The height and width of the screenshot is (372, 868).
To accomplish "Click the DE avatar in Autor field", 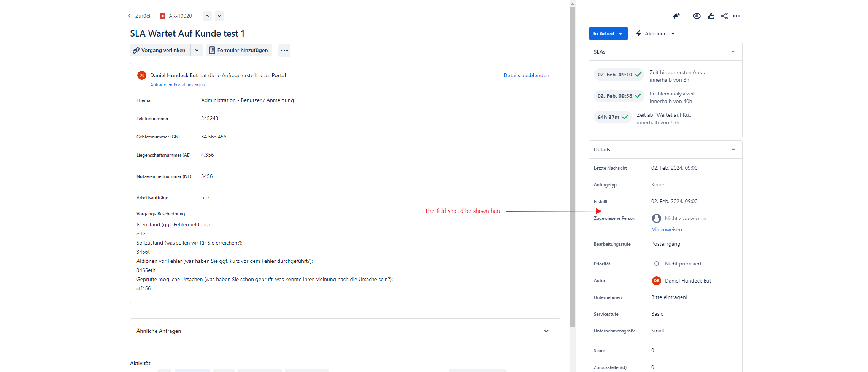I will (657, 281).
